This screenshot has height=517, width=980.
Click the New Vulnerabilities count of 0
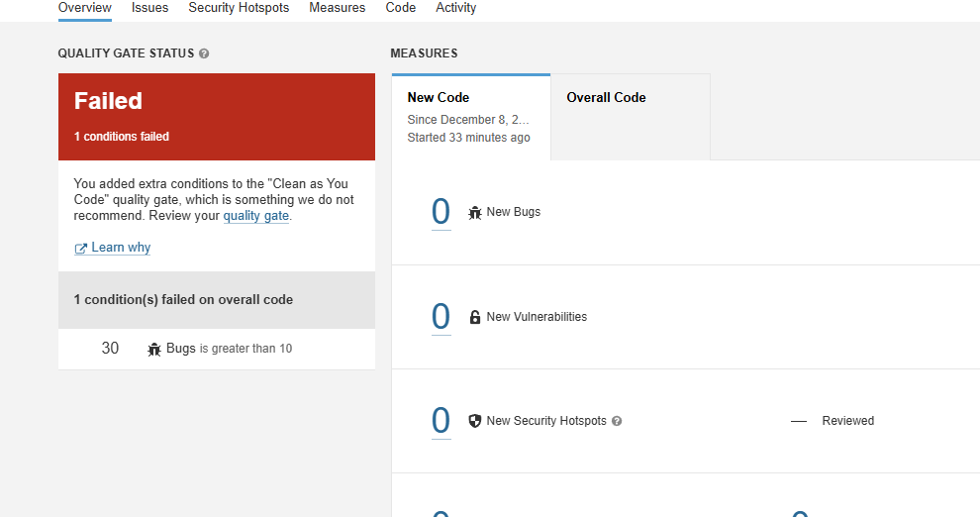click(441, 317)
